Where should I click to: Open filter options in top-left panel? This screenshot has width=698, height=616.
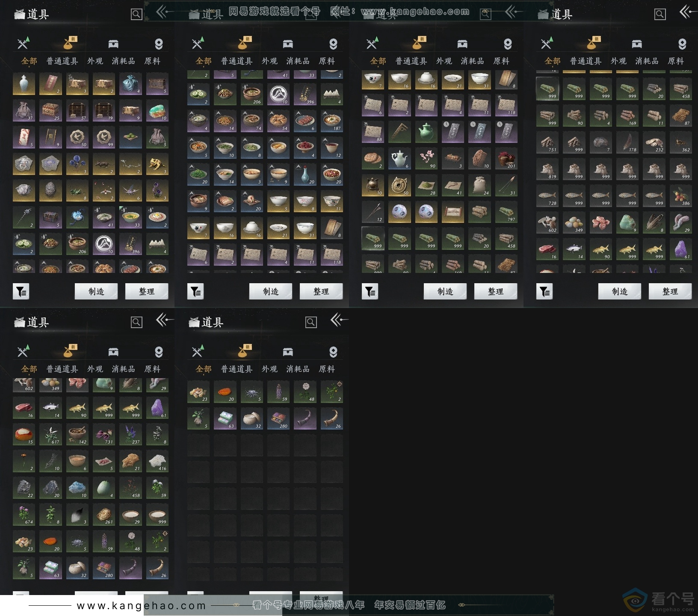21,291
